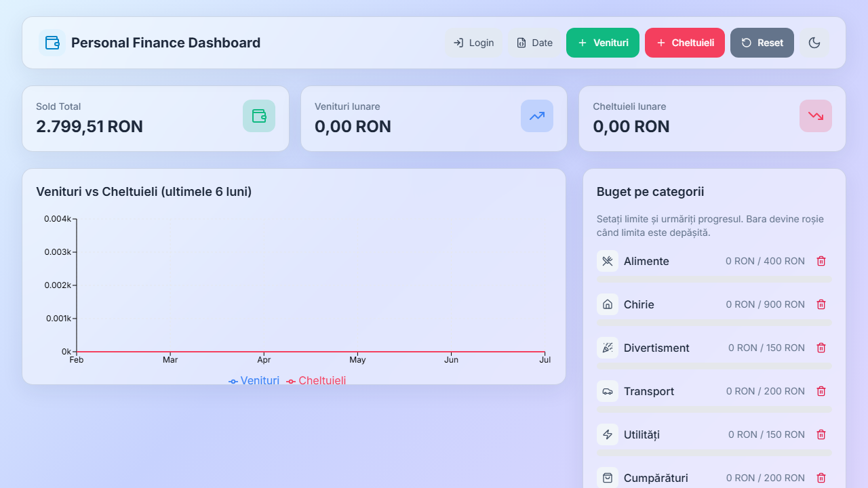The width and height of the screenshot is (868, 488).
Task: Add new Venituri entry
Action: [x=603, y=43]
